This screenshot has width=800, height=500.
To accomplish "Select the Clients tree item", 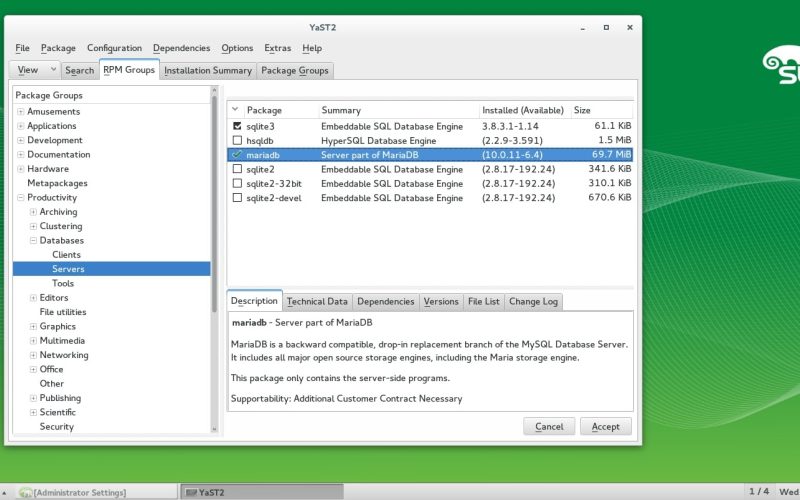I will click(66, 255).
